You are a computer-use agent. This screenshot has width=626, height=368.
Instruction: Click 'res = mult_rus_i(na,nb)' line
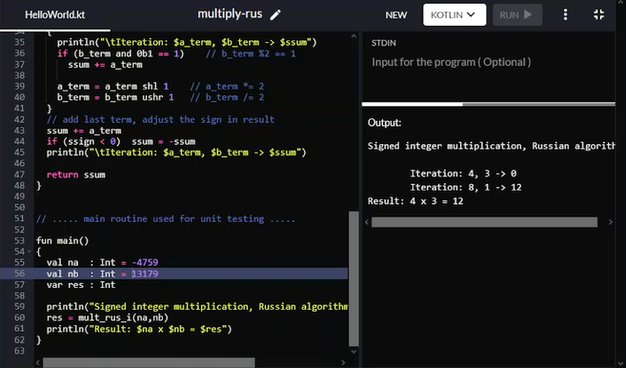(107, 318)
